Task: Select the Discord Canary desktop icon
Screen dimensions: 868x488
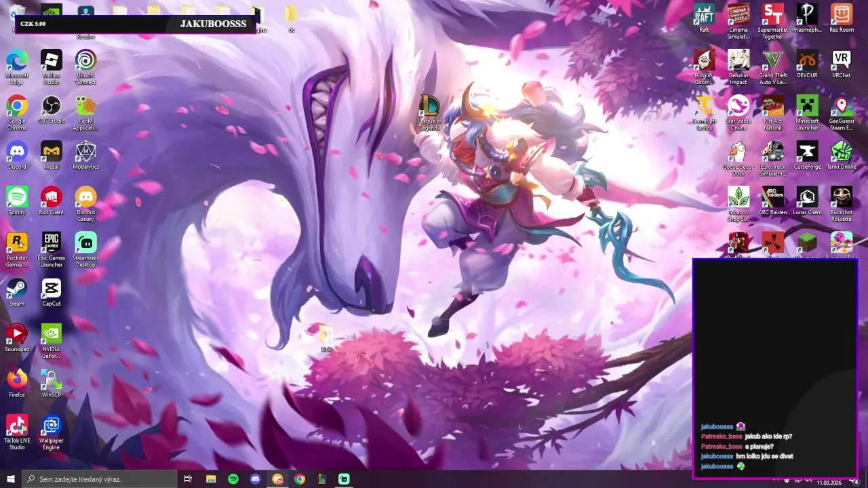Action: pos(85,203)
